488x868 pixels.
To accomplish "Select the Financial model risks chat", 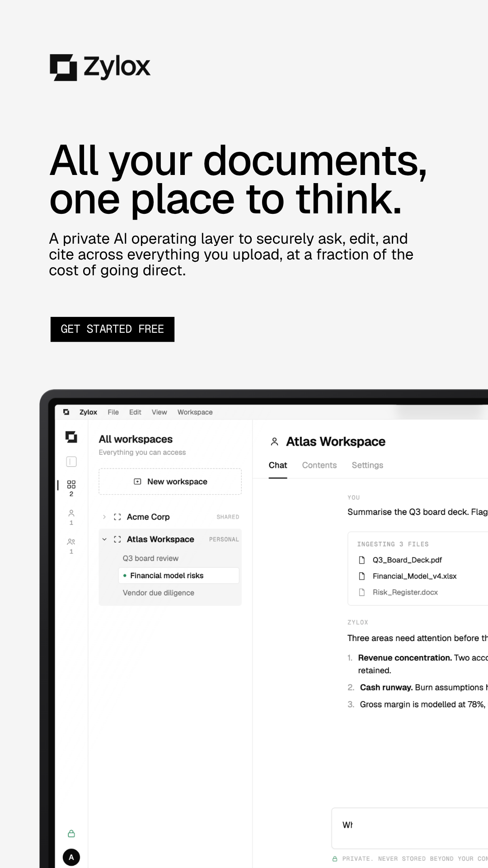I will 179,576.
